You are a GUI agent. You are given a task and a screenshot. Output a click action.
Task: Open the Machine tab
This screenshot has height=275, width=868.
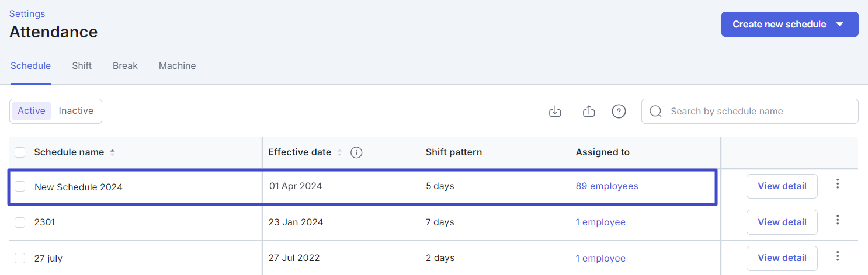177,66
